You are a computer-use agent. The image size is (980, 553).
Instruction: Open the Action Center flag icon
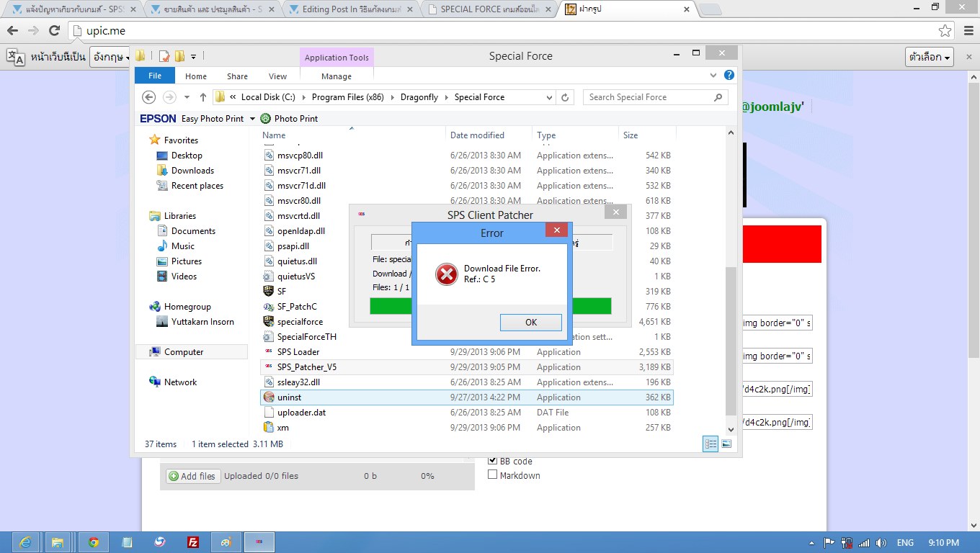click(829, 543)
